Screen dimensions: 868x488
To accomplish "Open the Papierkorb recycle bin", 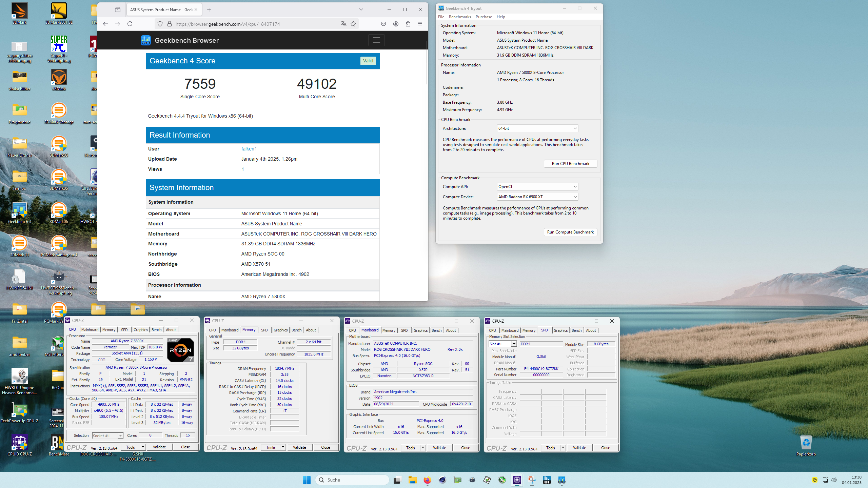I will tap(806, 445).
